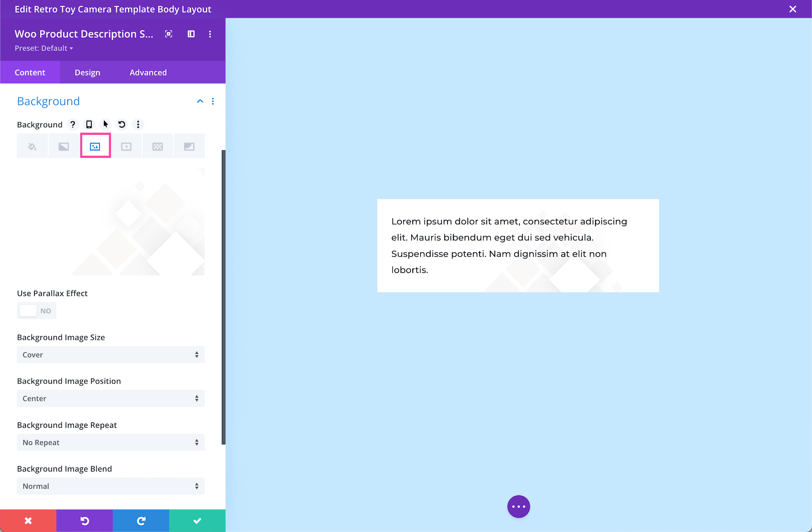812x532 pixels.
Task: Select the background Pattern icon
Action: click(x=157, y=146)
